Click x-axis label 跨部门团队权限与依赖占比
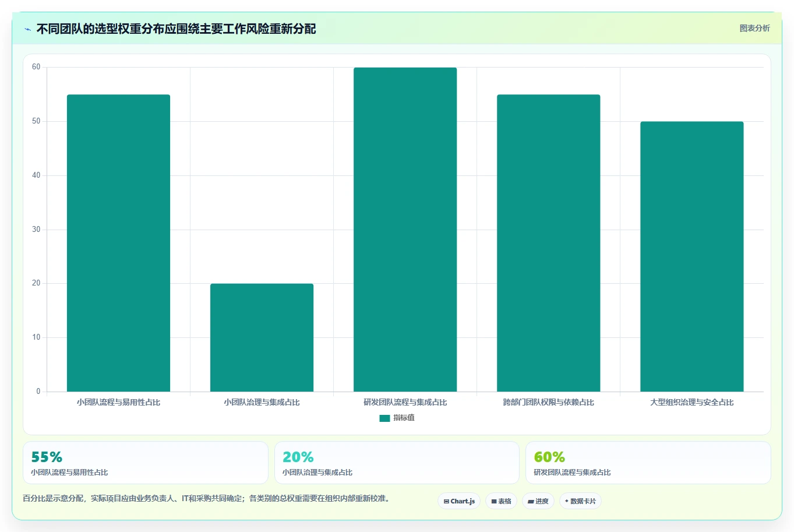Image resolution: width=794 pixels, height=532 pixels. [x=548, y=402]
